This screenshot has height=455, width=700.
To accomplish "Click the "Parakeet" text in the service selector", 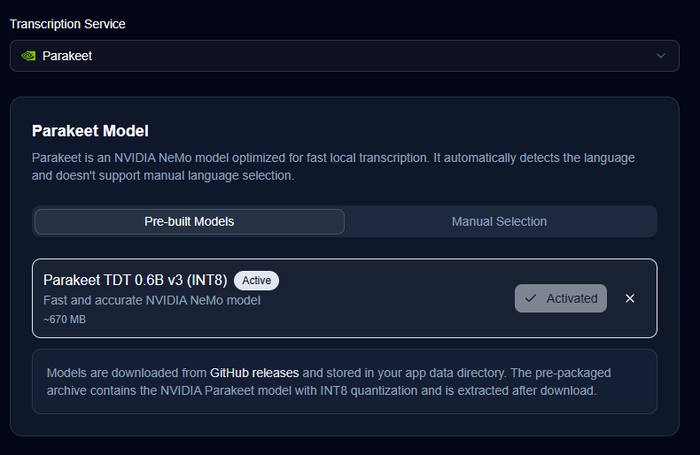I will [67, 56].
